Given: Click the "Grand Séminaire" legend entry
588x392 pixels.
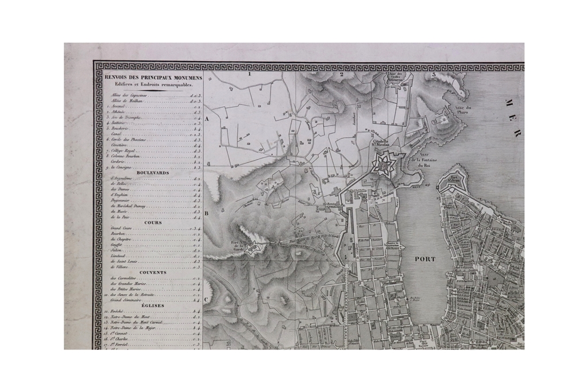Looking at the screenshot, I should click(156, 300).
